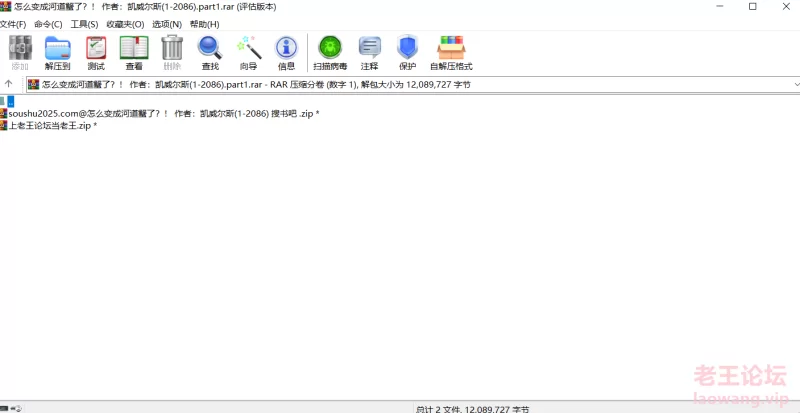Viewport: 800px width, 413px height.
Task: Click the 保护 (Protect) shield icon
Action: click(407, 52)
